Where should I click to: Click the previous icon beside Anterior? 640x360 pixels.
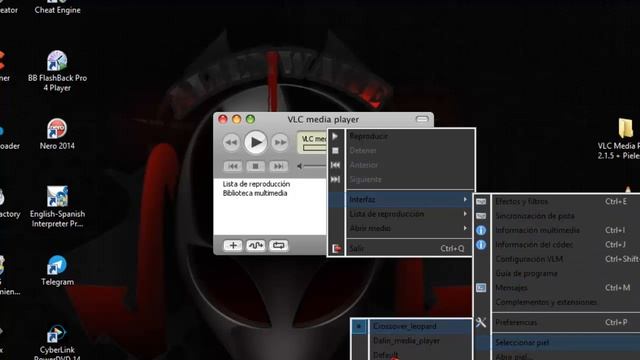click(x=335, y=165)
